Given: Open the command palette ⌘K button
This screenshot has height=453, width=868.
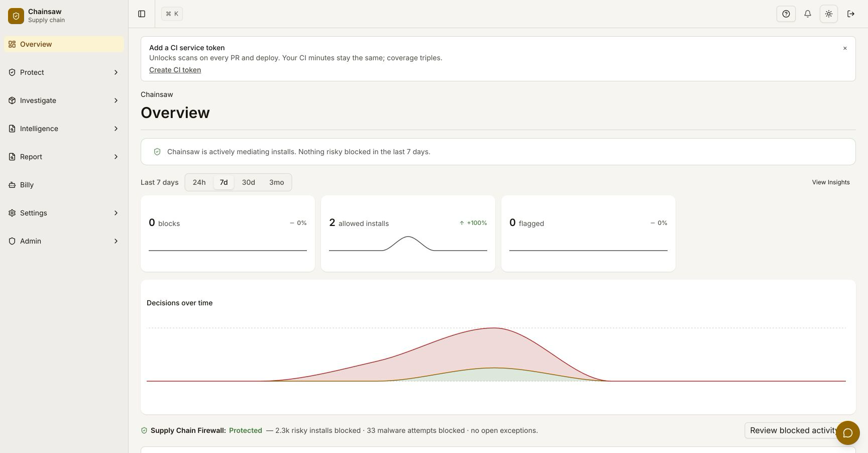Looking at the screenshot, I should click(172, 14).
